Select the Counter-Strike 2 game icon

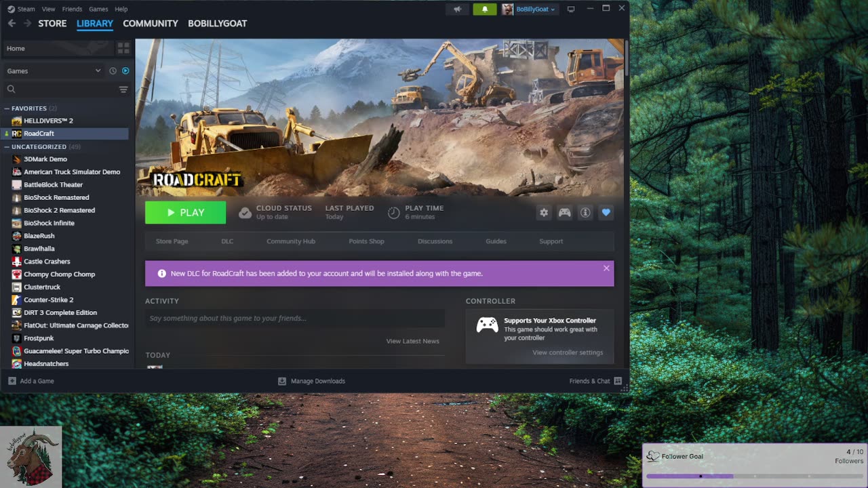coord(17,300)
